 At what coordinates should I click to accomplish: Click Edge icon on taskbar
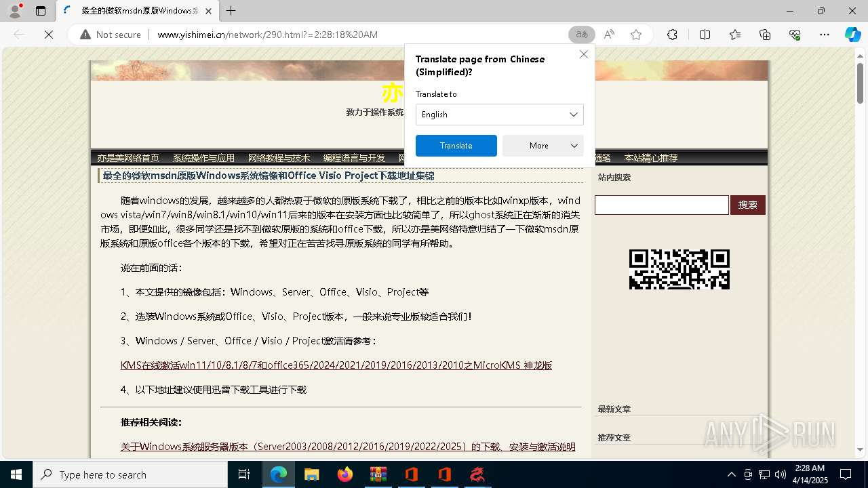click(x=279, y=474)
